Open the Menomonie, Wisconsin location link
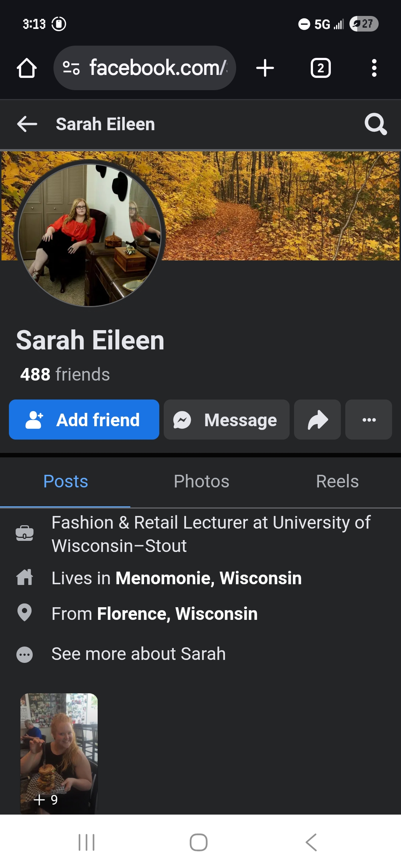Image resolution: width=401 pixels, height=868 pixels. click(209, 578)
